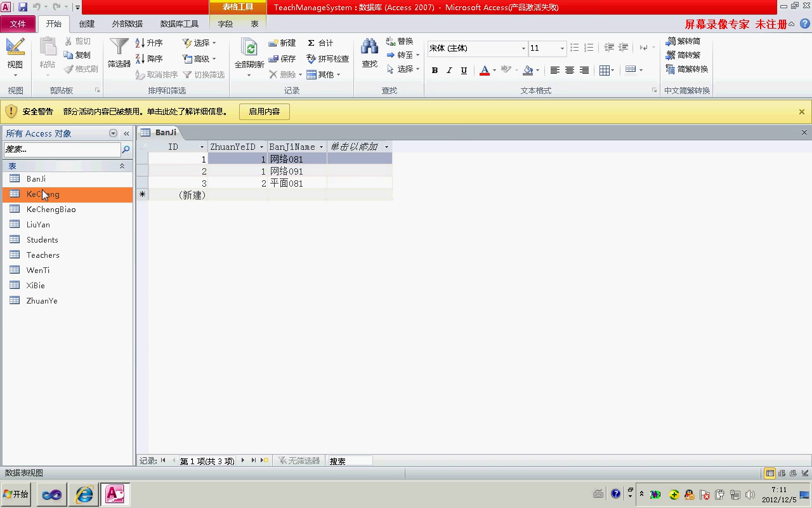Switch to 数据库工具 ribbon tab
This screenshot has width=812, height=508.
[x=180, y=23]
